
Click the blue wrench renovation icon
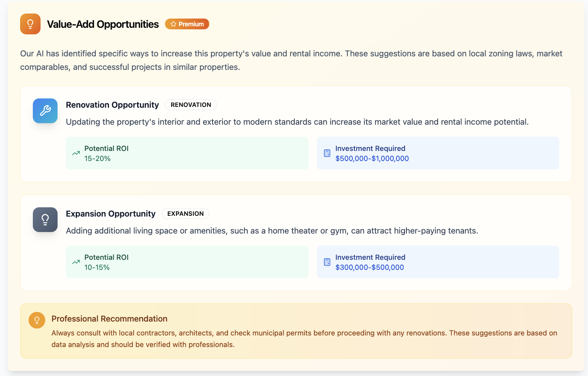point(45,111)
